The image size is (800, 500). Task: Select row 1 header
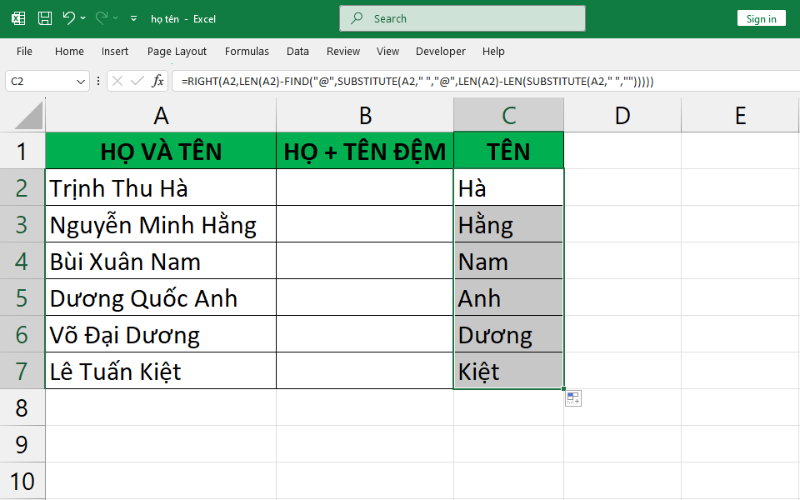(22, 151)
